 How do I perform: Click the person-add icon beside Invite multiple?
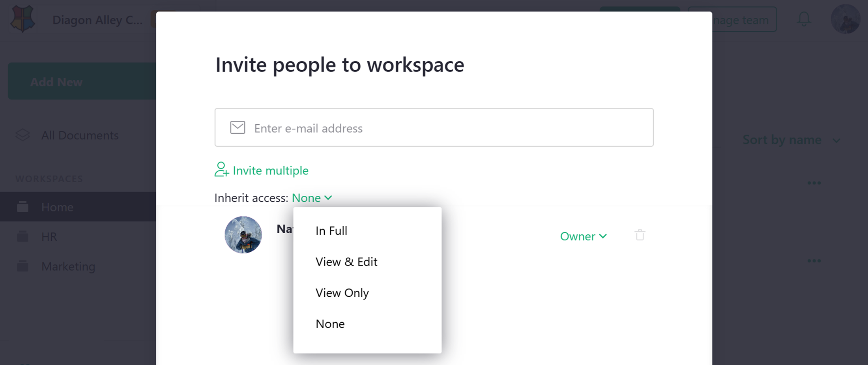tap(221, 170)
